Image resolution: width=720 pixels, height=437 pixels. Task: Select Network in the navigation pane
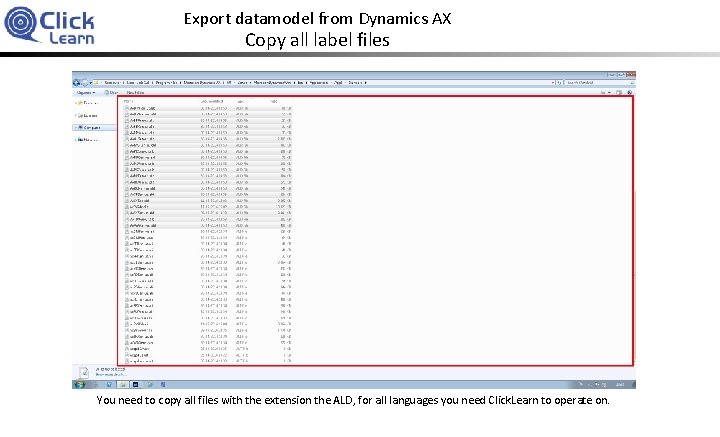point(88,140)
